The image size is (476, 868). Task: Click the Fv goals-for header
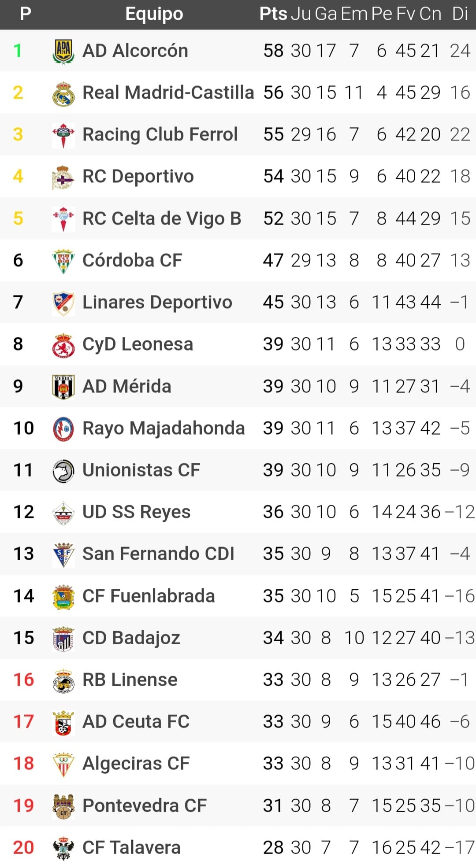point(405,14)
